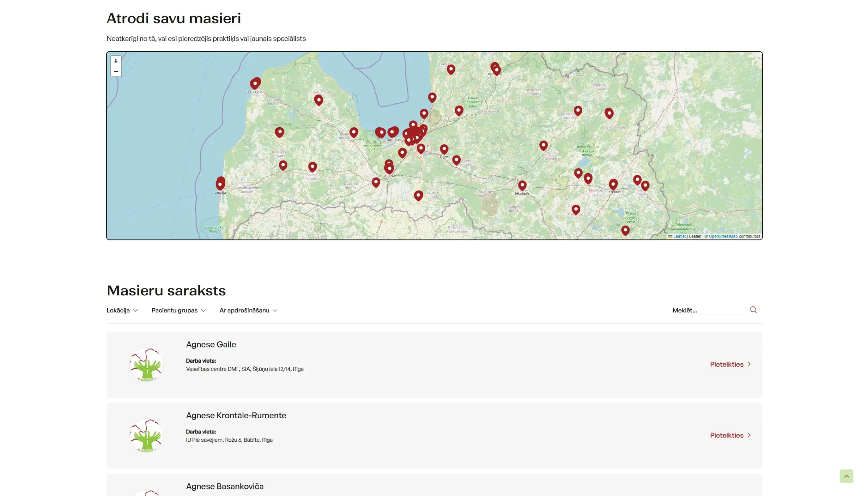Select the map pin near Talsu novads

pyautogui.click(x=318, y=100)
